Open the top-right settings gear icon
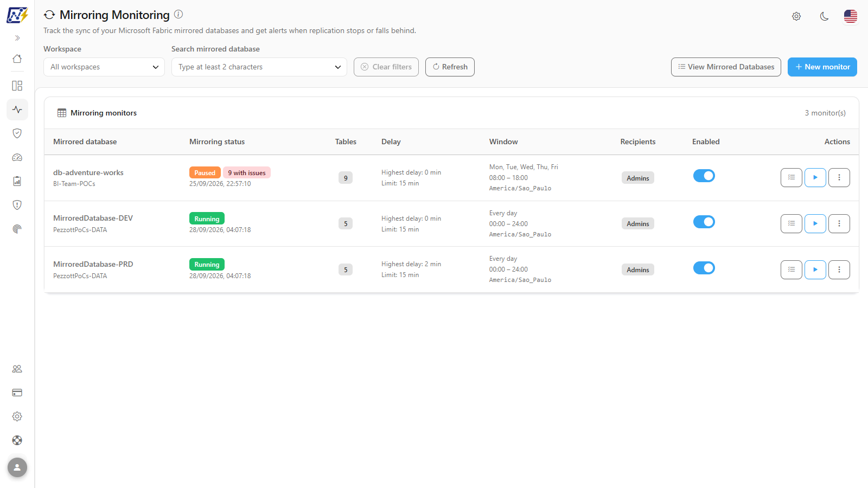 pyautogui.click(x=796, y=16)
